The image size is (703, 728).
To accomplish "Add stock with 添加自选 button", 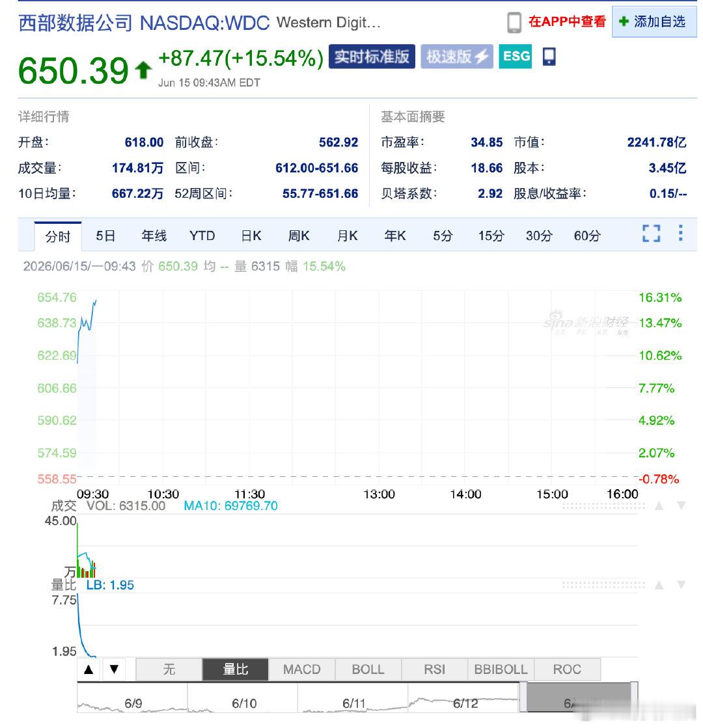I will [x=654, y=22].
